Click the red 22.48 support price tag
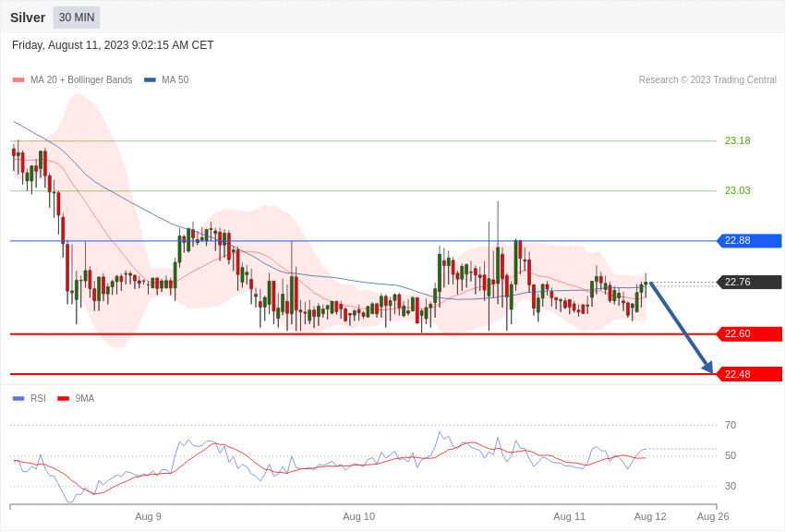Screen dimensions: 785x532 (x=750, y=374)
